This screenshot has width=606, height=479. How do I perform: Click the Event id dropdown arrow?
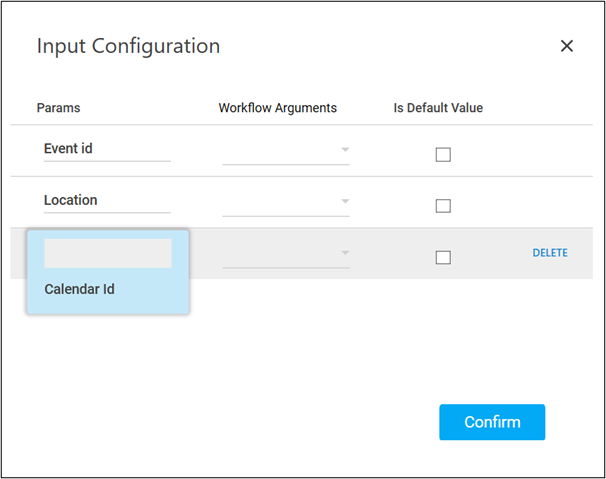tap(345, 150)
